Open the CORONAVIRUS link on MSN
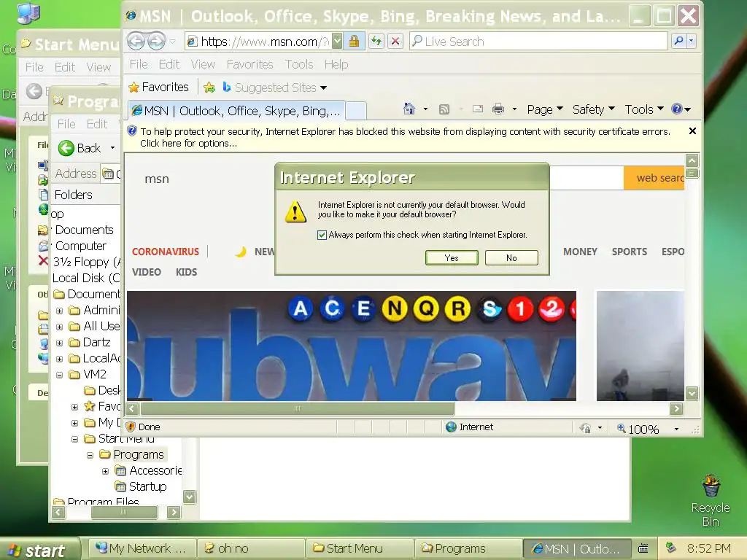 pyautogui.click(x=166, y=252)
